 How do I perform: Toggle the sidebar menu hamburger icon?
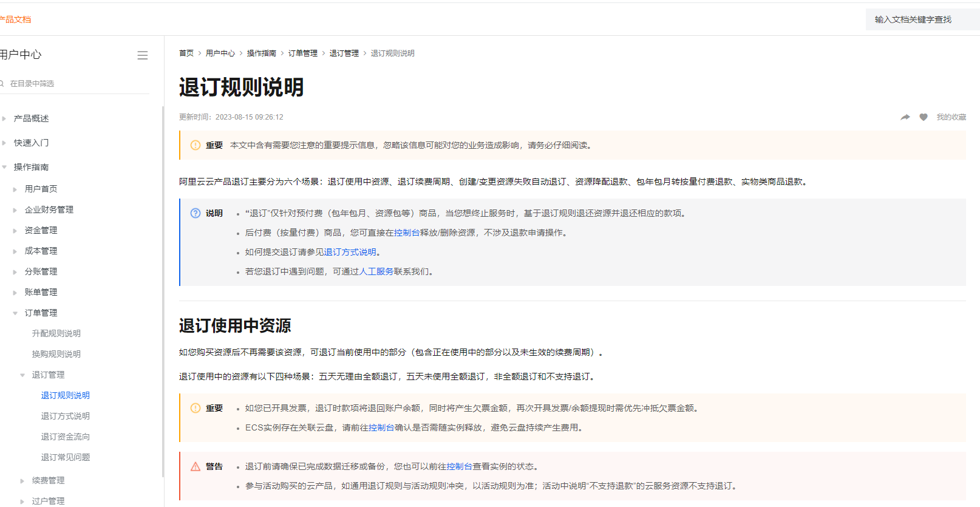[x=143, y=55]
